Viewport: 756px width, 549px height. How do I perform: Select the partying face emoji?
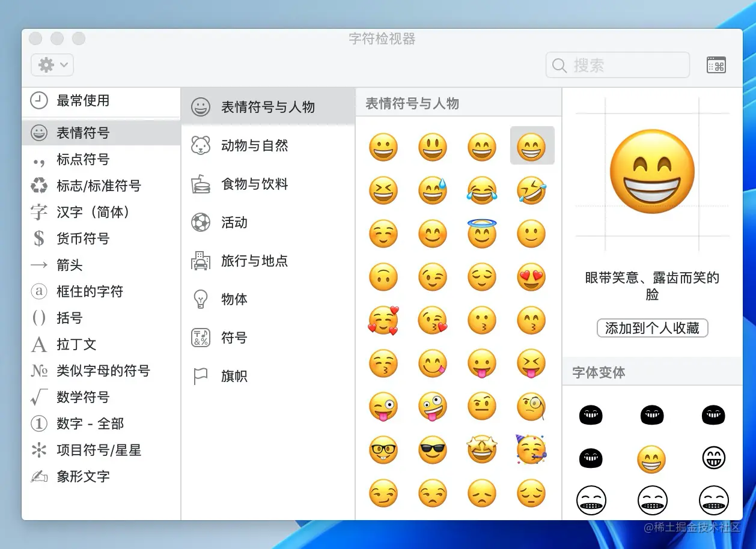[x=531, y=450]
